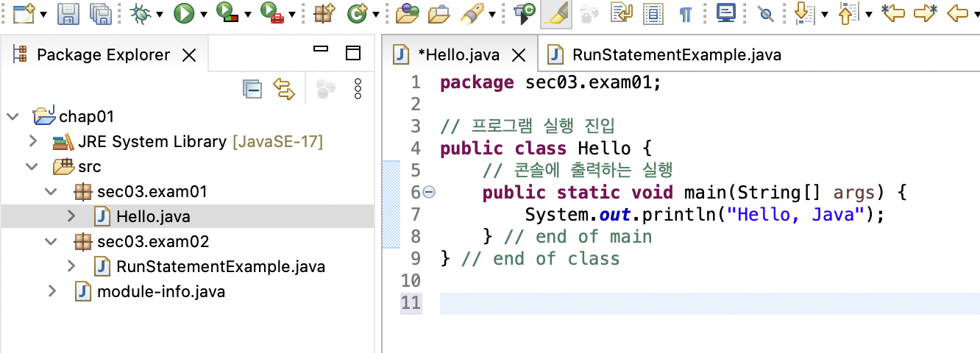Go to Previous Annotation arrow icon
980x353 pixels.
point(848,13)
